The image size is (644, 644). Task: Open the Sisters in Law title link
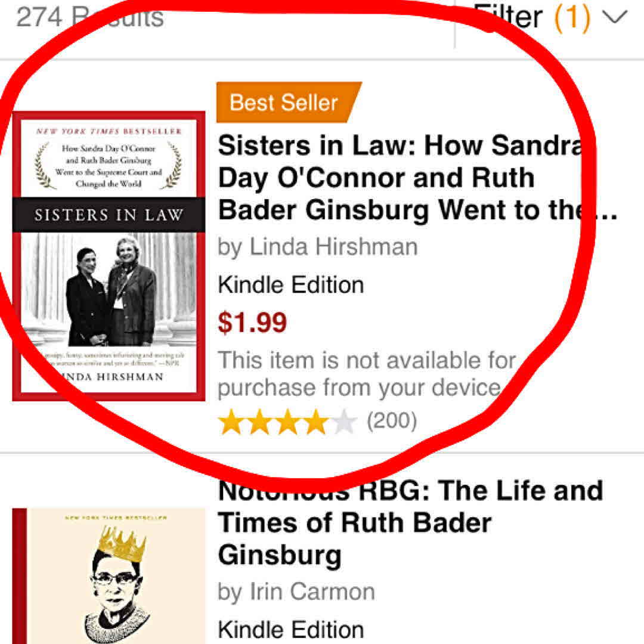coord(417,178)
